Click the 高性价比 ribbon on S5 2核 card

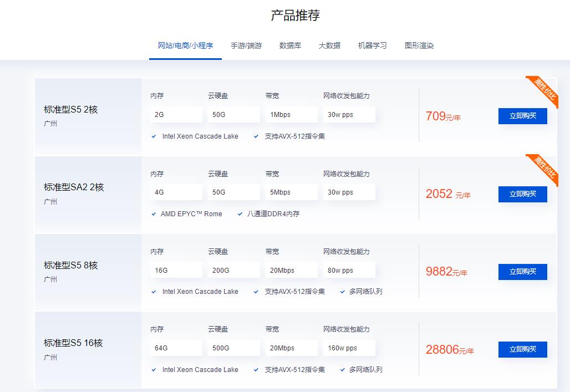click(x=544, y=89)
